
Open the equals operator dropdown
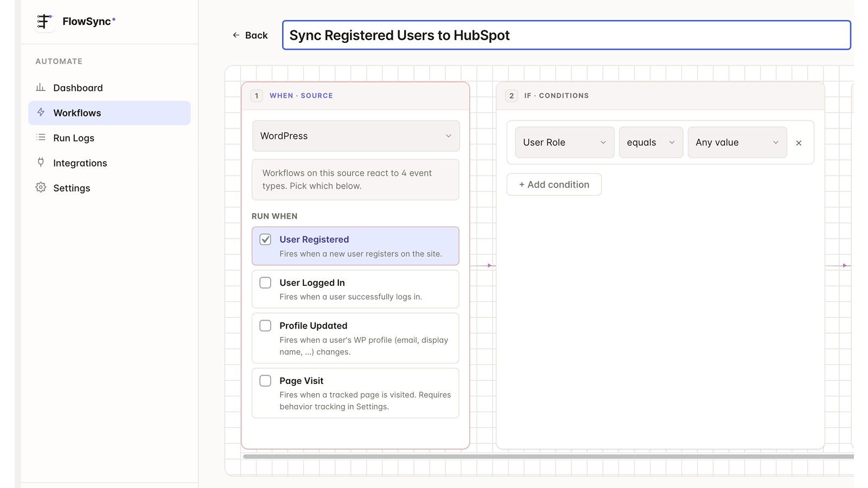pyautogui.click(x=651, y=143)
